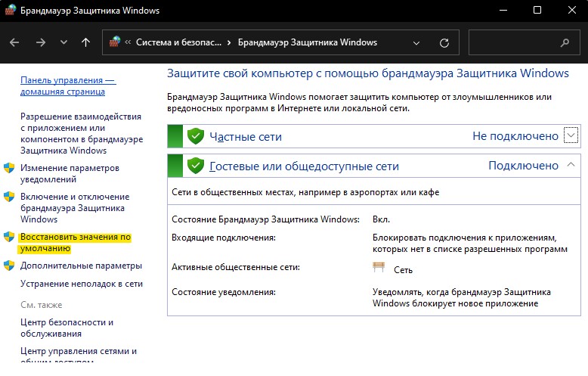Go forward with the right arrow button
Screen dimensions: 588x376
[41, 43]
